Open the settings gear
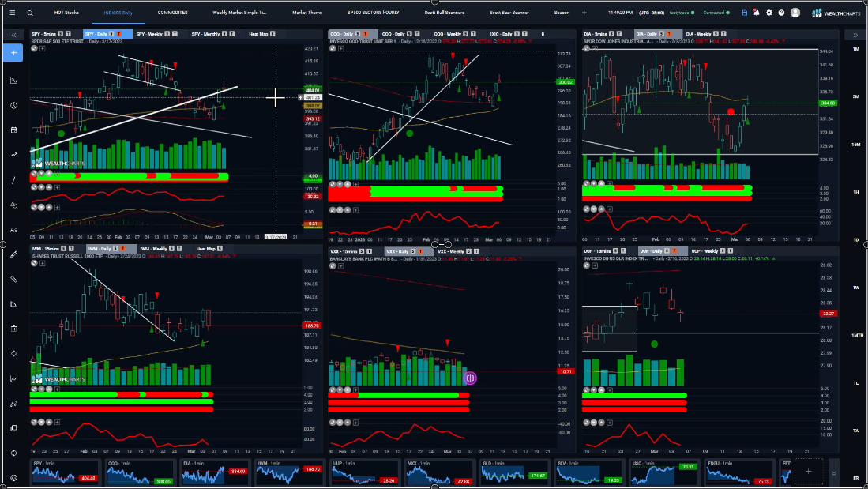The height and width of the screenshot is (489, 868). pyautogui.click(x=769, y=13)
